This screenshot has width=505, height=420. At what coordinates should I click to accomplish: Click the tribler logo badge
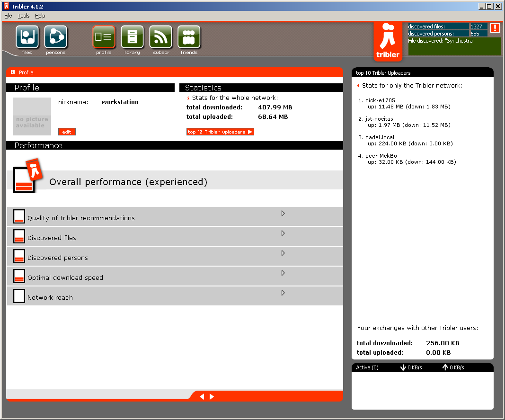[388, 41]
